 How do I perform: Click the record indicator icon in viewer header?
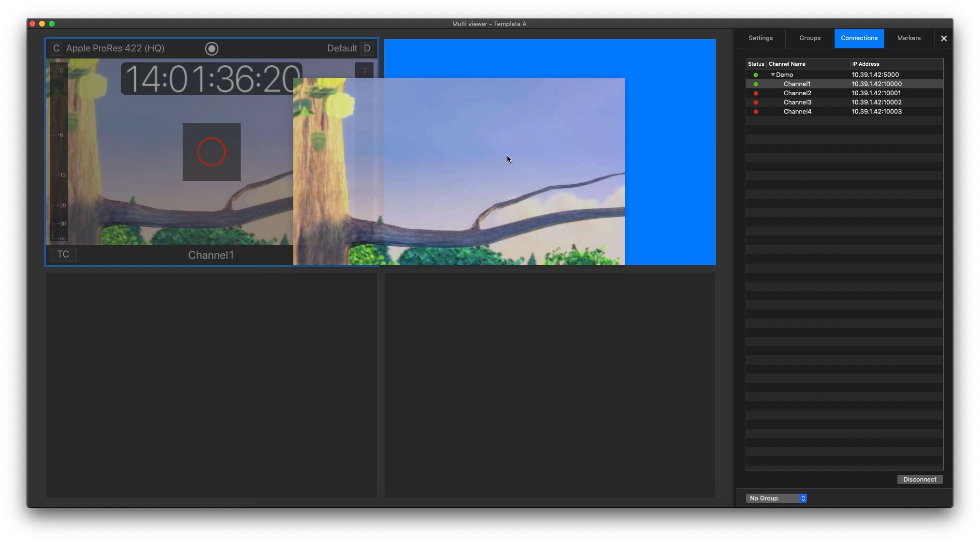click(212, 49)
